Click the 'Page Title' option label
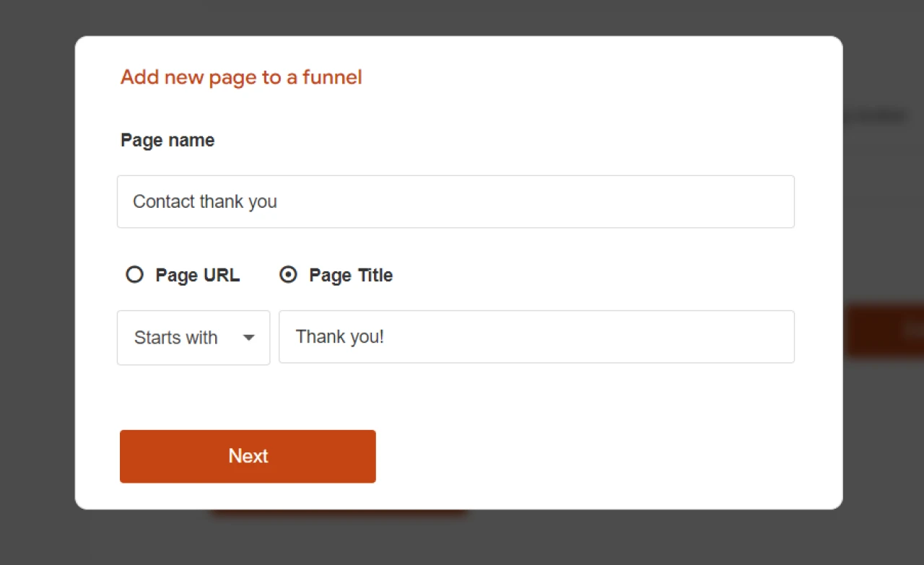Screen dimensions: 924x565 350,276
